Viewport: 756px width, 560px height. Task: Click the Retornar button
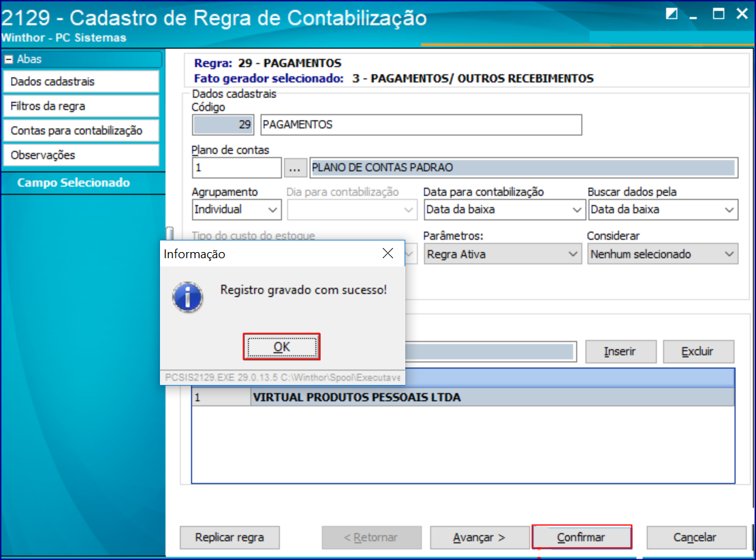(371, 538)
